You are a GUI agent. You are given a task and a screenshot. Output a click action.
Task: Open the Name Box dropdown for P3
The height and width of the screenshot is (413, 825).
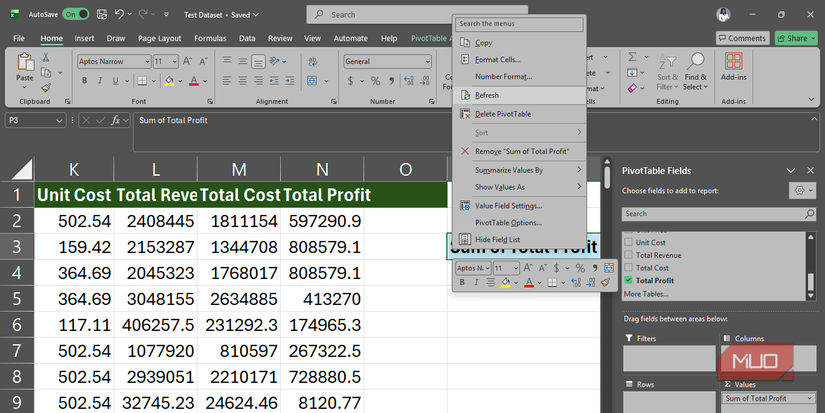[x=59, y=120]
